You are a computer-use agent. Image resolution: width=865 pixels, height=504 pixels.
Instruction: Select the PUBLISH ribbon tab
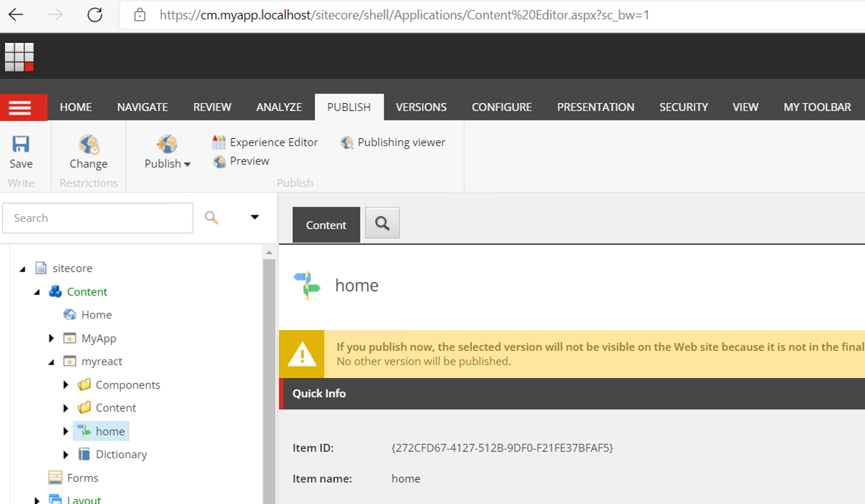(349, 107)
